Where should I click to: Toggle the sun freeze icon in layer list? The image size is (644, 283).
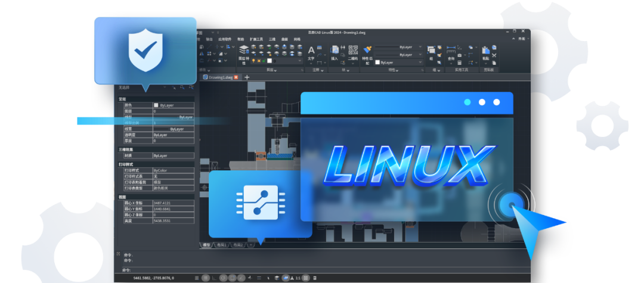pyautogui.click(x=259, y=61)
